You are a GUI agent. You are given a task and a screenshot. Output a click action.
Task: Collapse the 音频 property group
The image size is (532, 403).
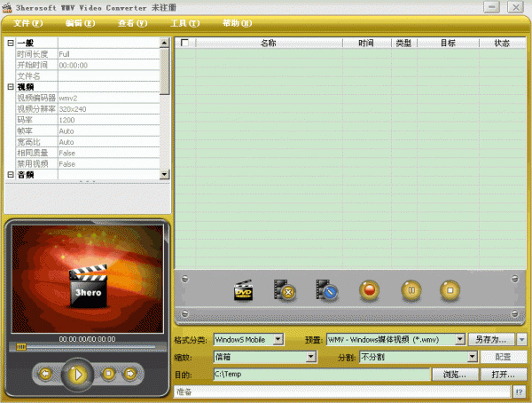(11, 175)
